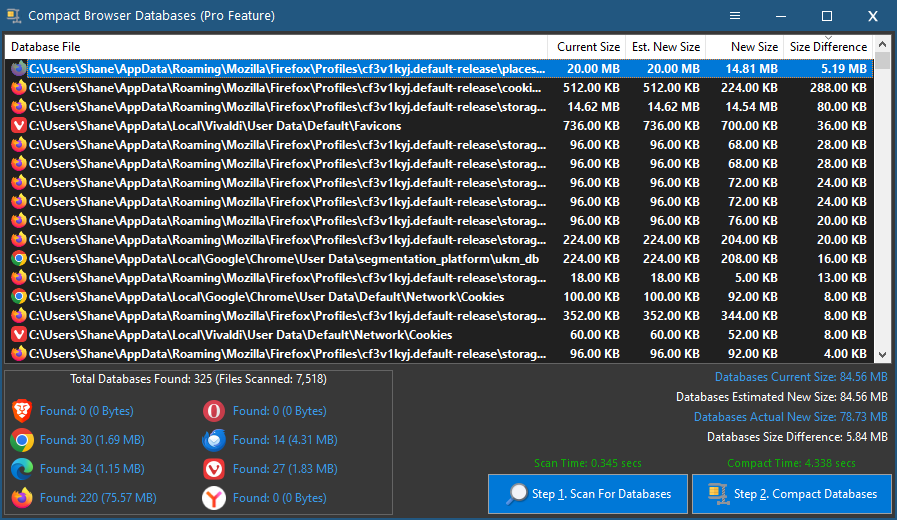
Task: Click the Vivaldi icon beside Found: 27
Action: click(214, 469)
